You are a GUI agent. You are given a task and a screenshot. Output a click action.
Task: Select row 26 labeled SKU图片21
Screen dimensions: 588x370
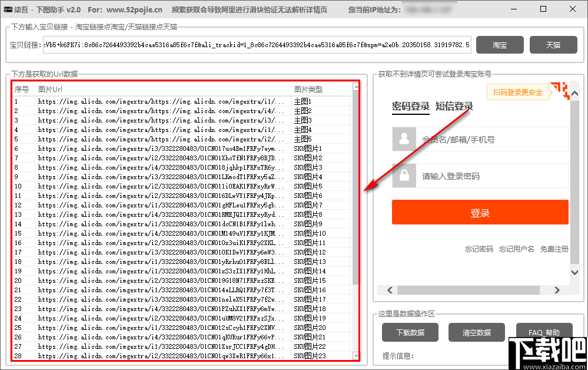point(182,337)
